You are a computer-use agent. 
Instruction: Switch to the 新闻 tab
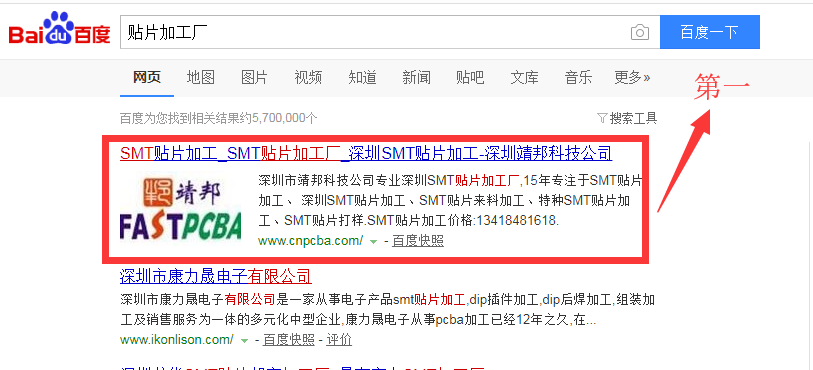(416, 78)
